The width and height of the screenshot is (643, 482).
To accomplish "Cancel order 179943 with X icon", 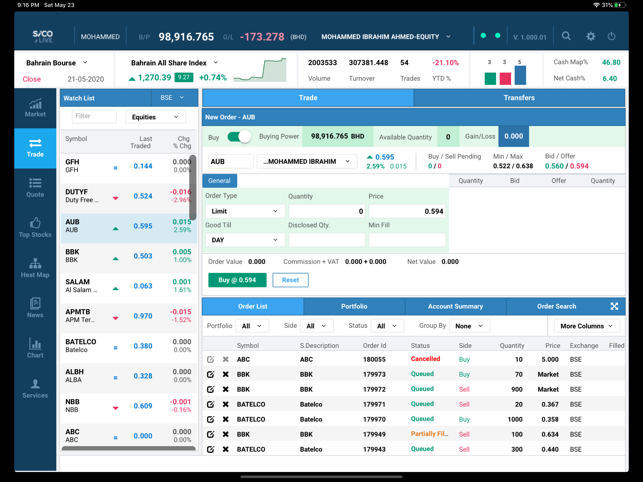I will (226, 449).
